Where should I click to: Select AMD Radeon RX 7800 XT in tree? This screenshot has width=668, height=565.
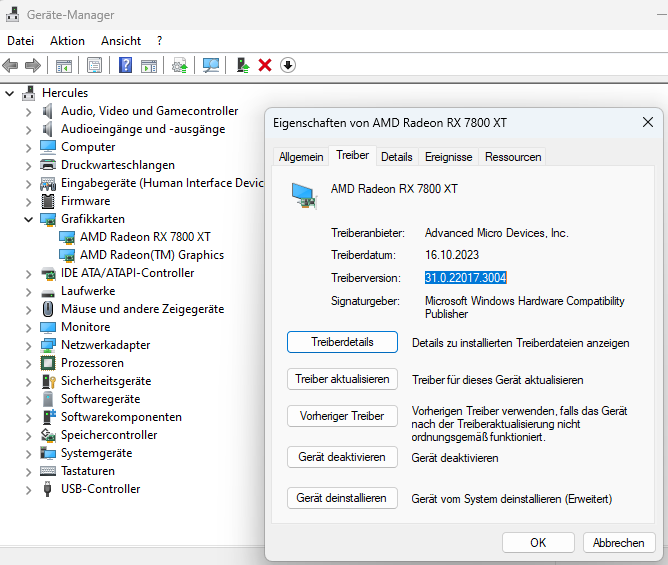click(145, 237)
